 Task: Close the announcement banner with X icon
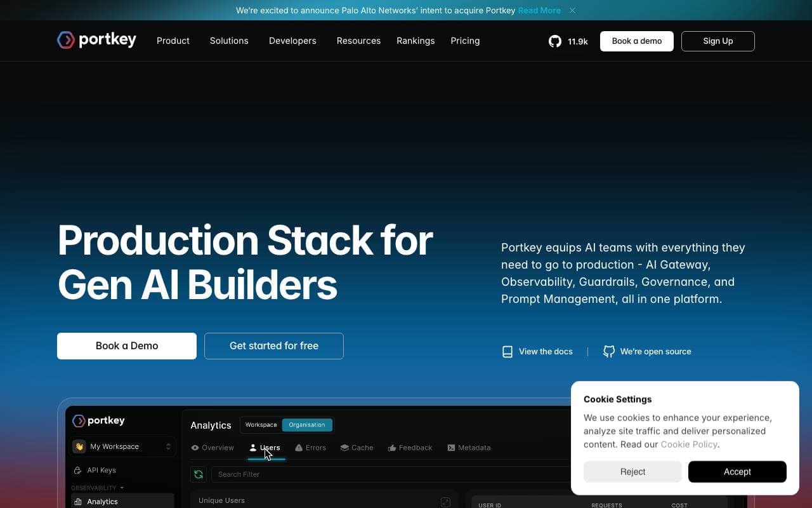click(x=572, y=10)
